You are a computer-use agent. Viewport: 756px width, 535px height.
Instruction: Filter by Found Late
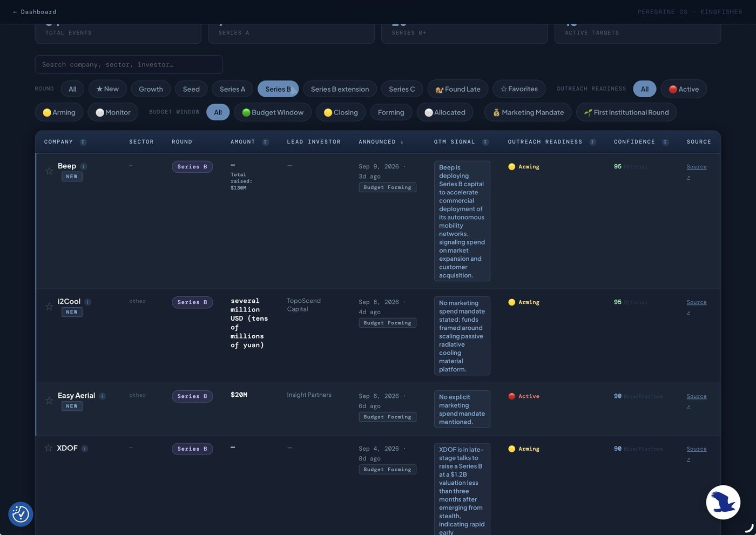pos(458,89)
